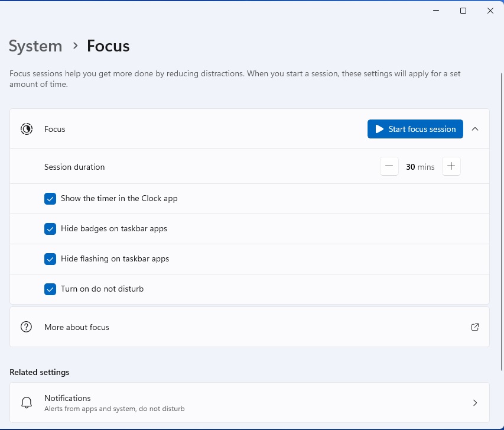Image resolution: width=504 pixels, height=430 pixels.
Task: Uncheck Show the timer in the Clock app
Action: 50,199
